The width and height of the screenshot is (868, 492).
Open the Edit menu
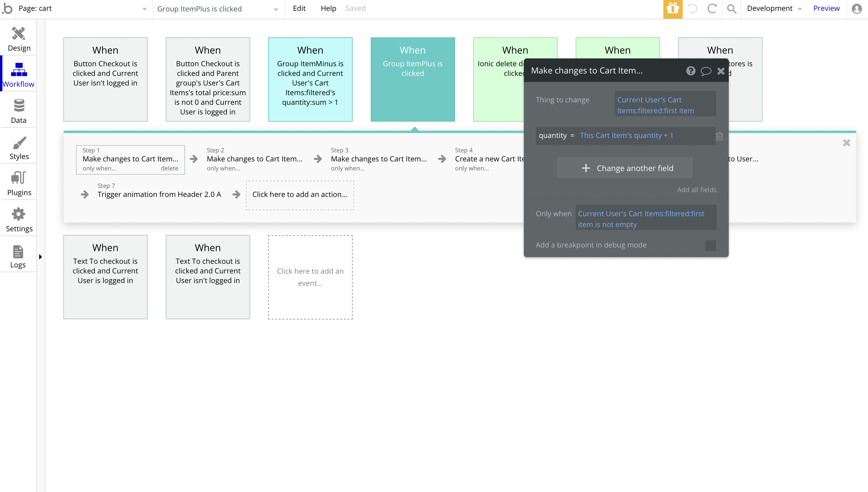click(x=299, y=8)
